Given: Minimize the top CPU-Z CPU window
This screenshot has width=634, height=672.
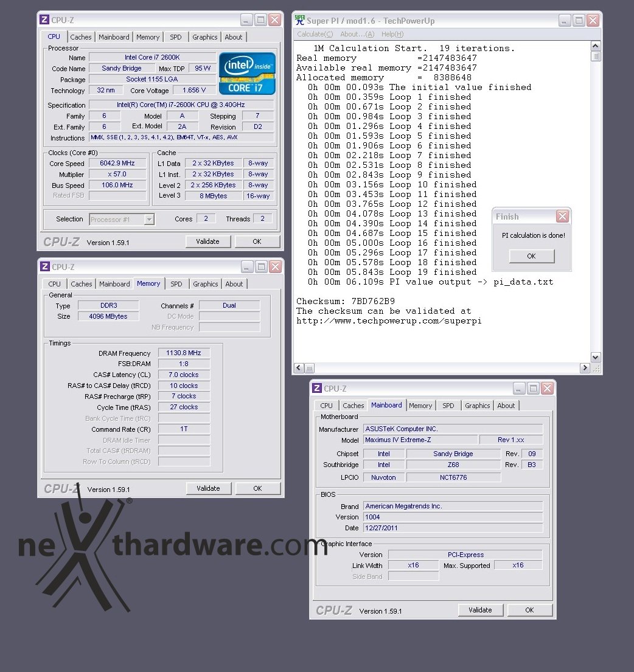Looking at the screenshot, I should point(246,19).
